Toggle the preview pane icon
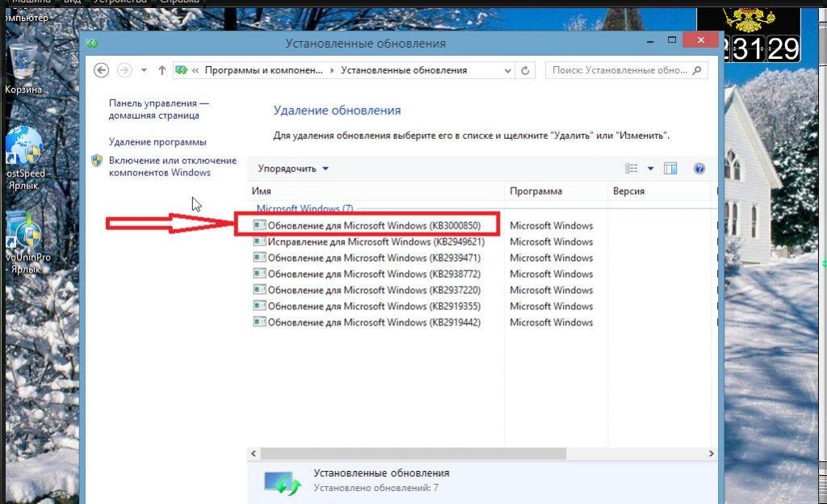The width and height of the screenshot is (827, 504). (x=670, y=169)
